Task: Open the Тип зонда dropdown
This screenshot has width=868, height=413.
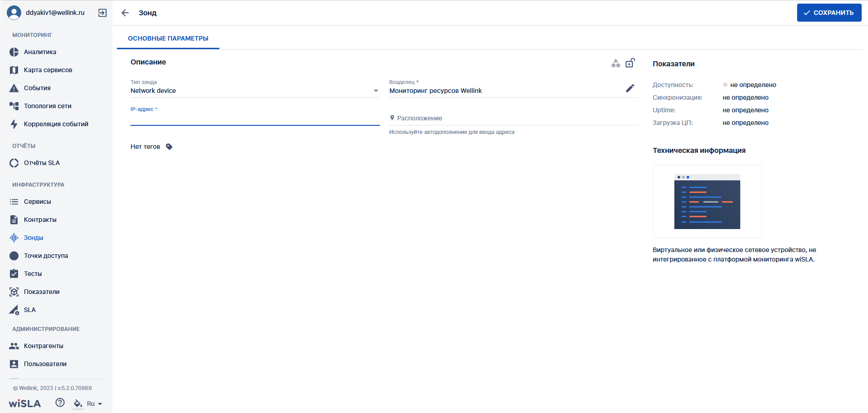Action: pyautogui.click(x=255, y=91)
